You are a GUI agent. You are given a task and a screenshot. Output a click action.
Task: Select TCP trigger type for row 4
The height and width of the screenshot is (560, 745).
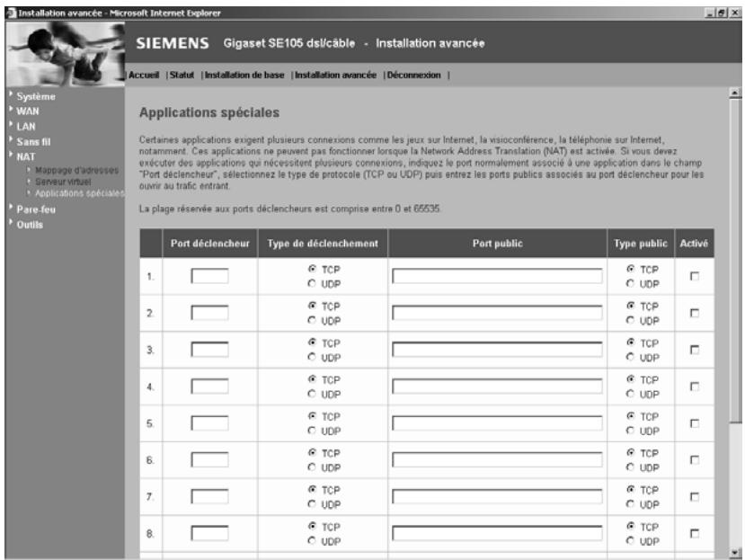tap(312, 379)
